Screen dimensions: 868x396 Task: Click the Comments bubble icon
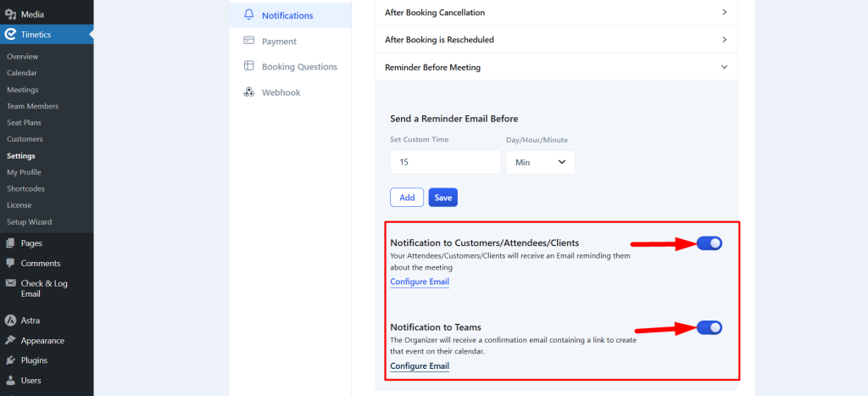tap(10, 263)
